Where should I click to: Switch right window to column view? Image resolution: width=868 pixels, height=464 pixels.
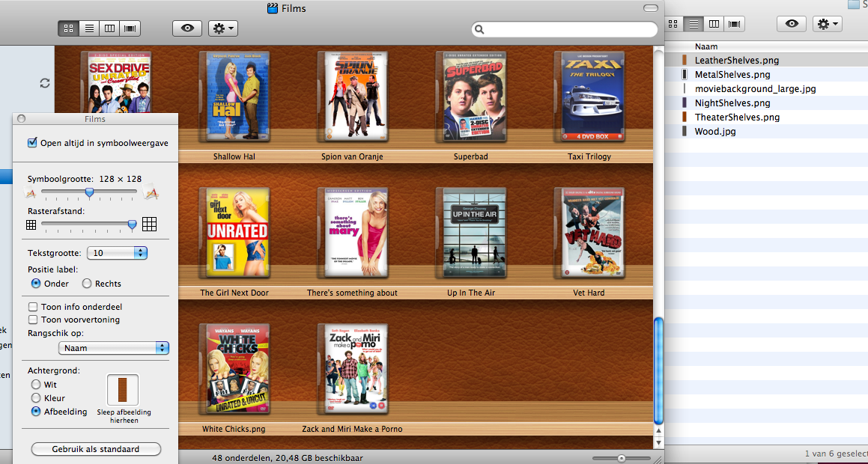[714, 24]
